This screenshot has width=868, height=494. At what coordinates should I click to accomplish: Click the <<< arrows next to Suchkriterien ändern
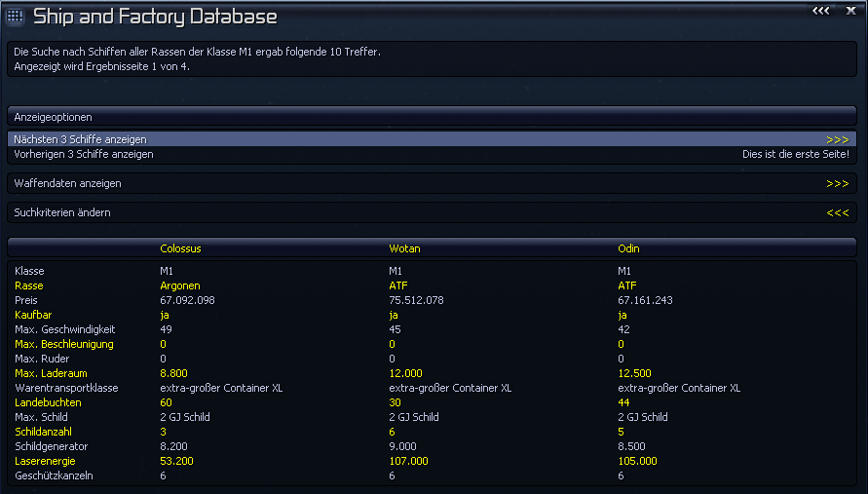click(837, 213)
